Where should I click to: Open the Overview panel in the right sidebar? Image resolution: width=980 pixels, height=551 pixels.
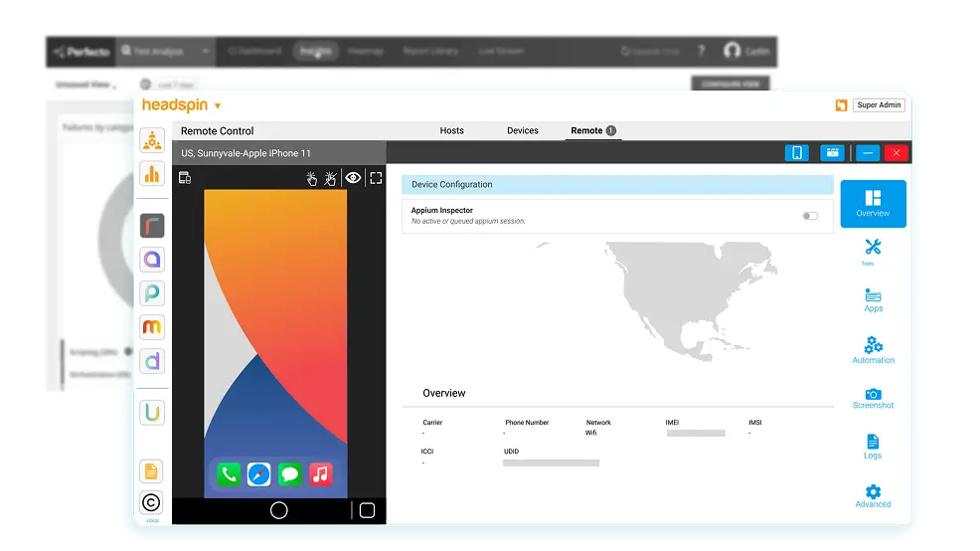point(873,204)
